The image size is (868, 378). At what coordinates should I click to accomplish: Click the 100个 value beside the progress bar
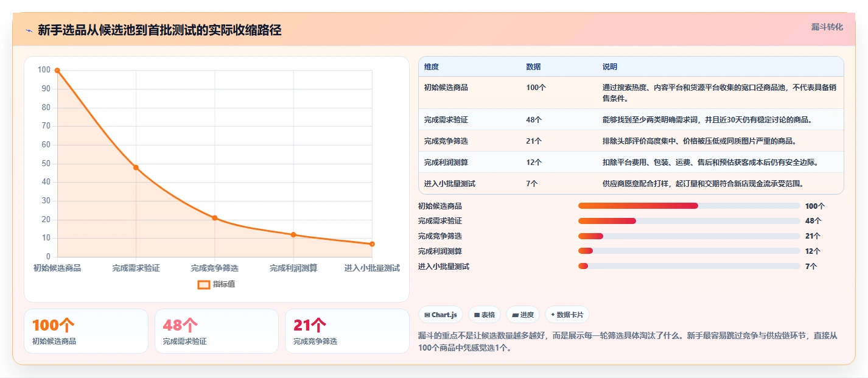pyautogui.click(x=814, y=206)
